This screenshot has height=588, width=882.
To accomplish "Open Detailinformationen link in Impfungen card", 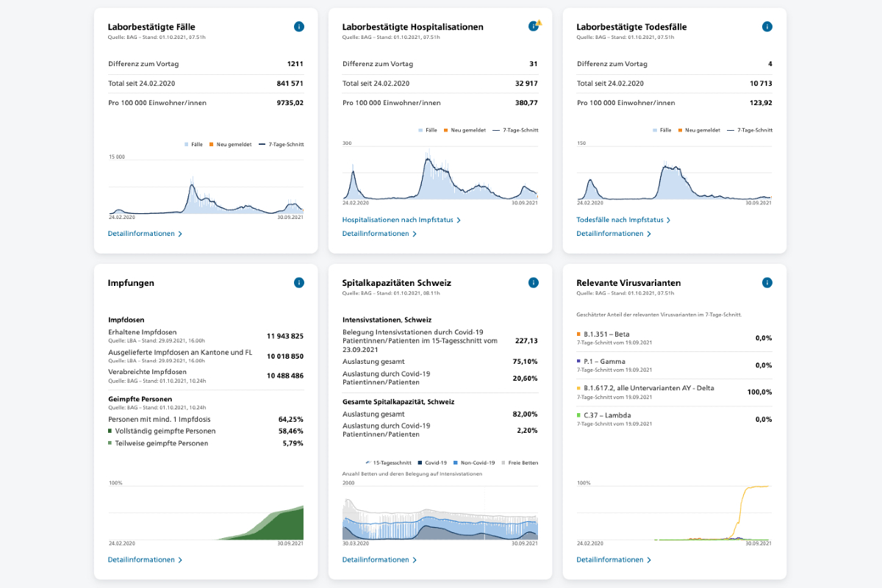I will (145, 559).
